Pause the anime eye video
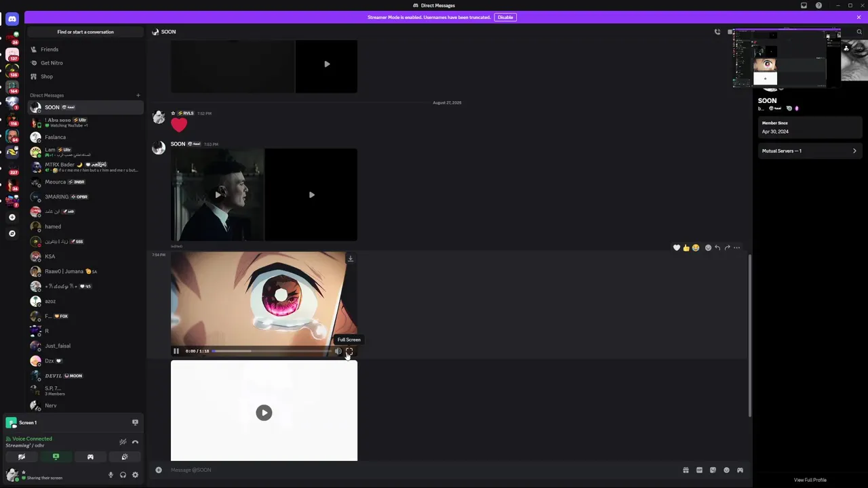This screenshot has width=868, height=488. (176, 351)
